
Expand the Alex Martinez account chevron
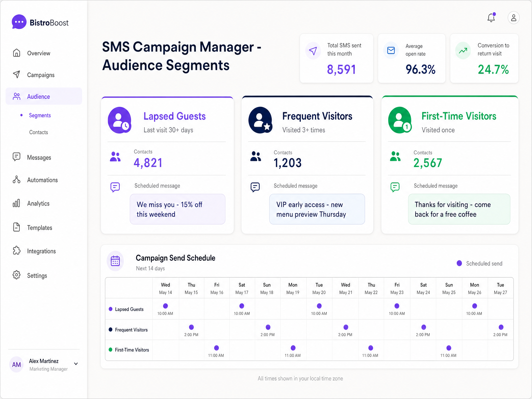[76, 364]
